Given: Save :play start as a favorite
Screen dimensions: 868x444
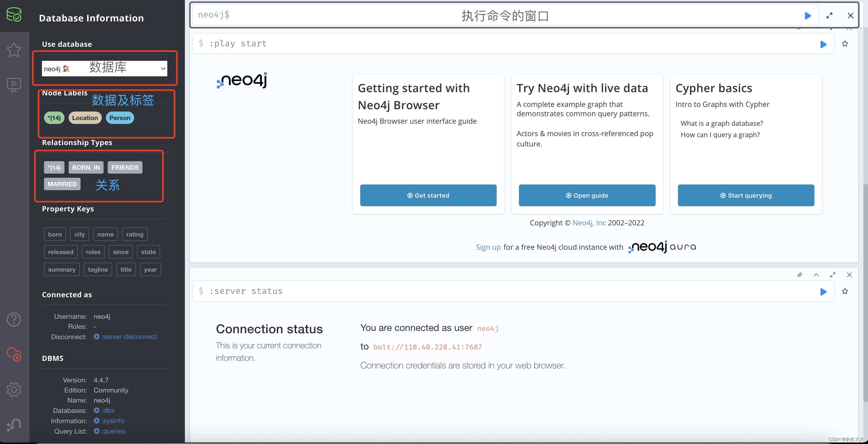Looking at the screenshot, I should pyautogui.click(x=845, y=44).
